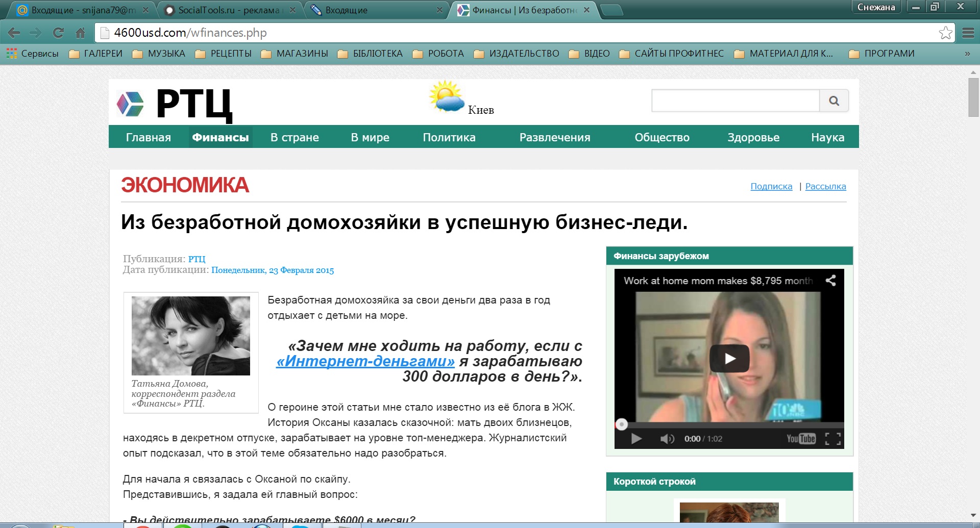Open a new browser tab
980x528 pixels.
point(611,10)
